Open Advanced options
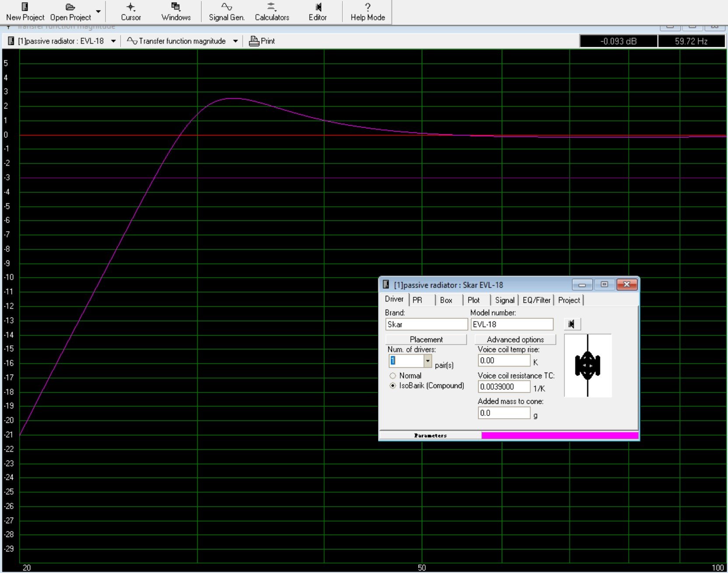The width and height of the screenshot is (728, 573). tap(515, 339)
